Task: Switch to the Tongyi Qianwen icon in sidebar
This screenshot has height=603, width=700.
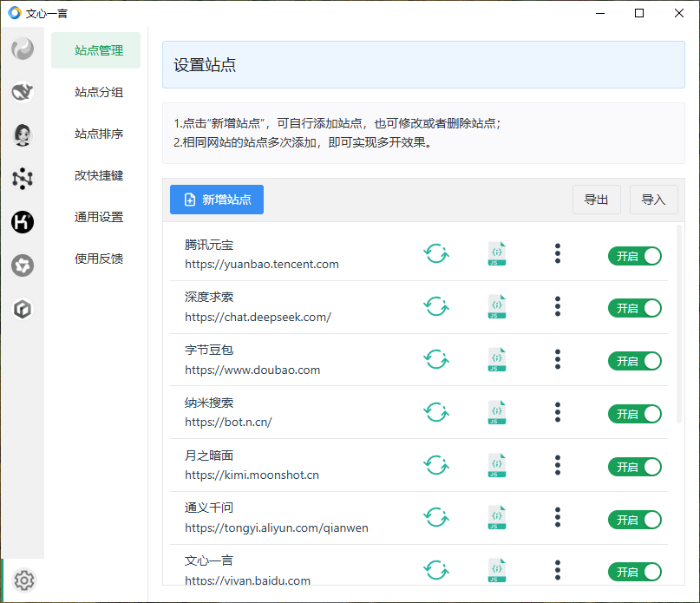Action: (x=23, y=265)
